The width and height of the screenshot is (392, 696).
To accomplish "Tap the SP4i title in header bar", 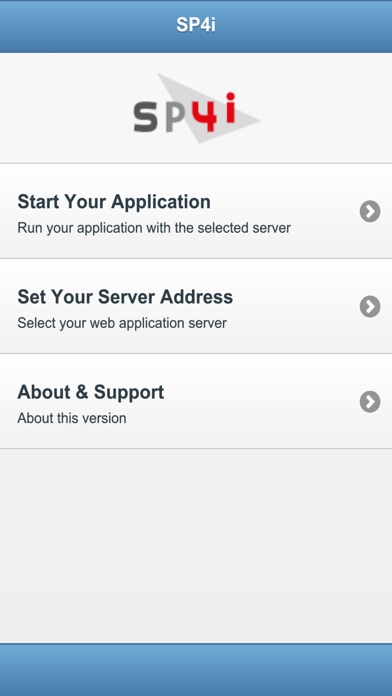I will (x=196, y=25).
